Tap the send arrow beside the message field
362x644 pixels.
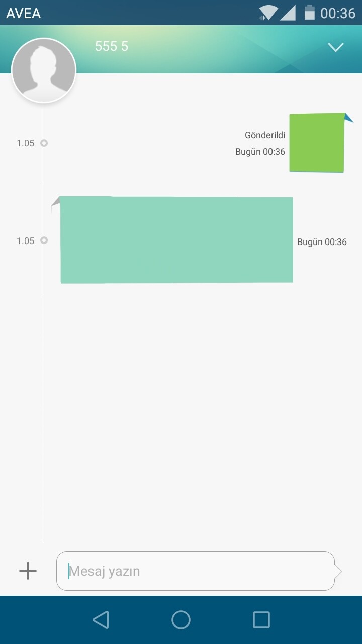(338, 572)
